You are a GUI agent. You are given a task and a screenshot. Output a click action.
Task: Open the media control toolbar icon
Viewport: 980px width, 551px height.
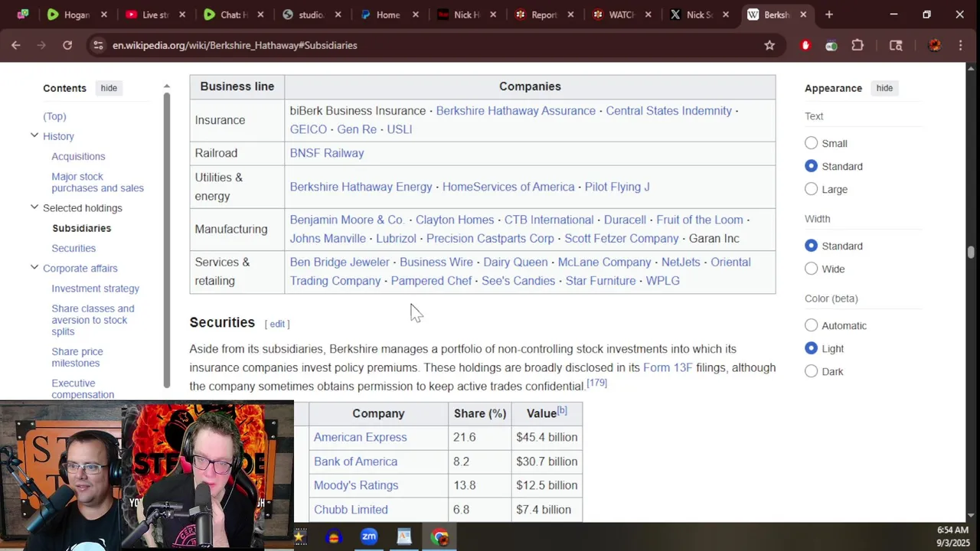pos(896,45)
